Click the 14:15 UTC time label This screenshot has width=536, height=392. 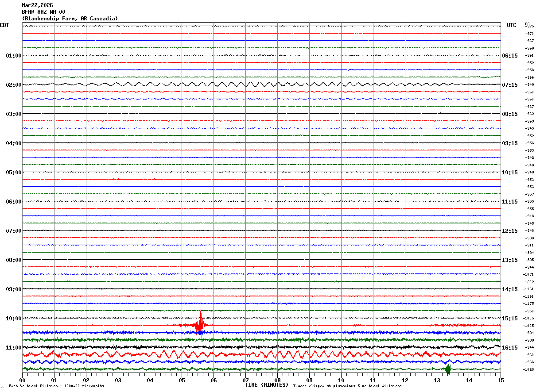(510, 289)
